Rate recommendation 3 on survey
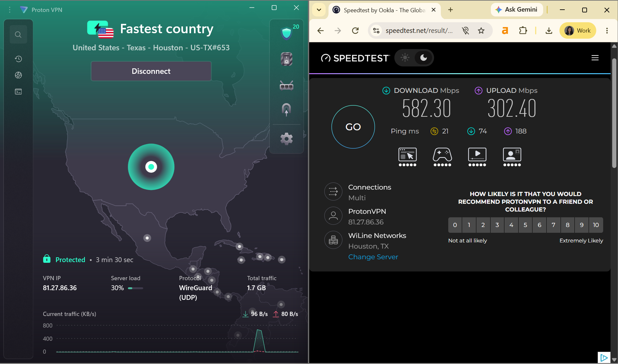The image size is (618, 364). (x=497, y=225)
